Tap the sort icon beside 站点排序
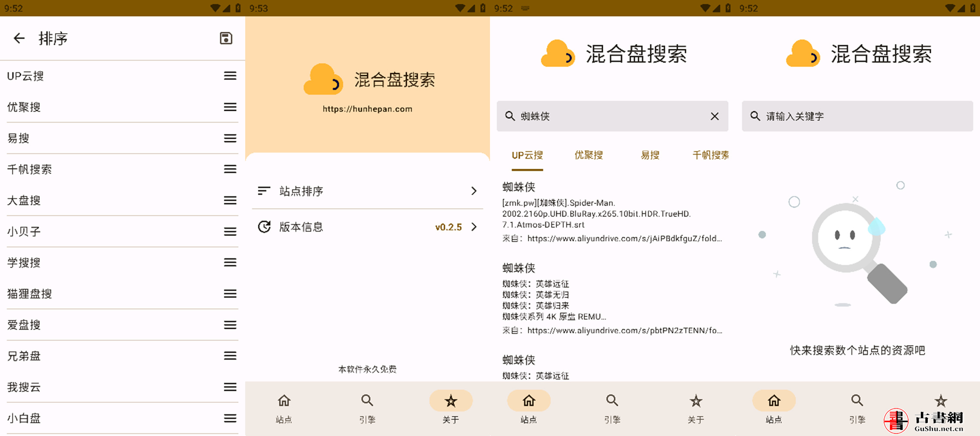This screenshot has height=436, width=980. [264, 191]
